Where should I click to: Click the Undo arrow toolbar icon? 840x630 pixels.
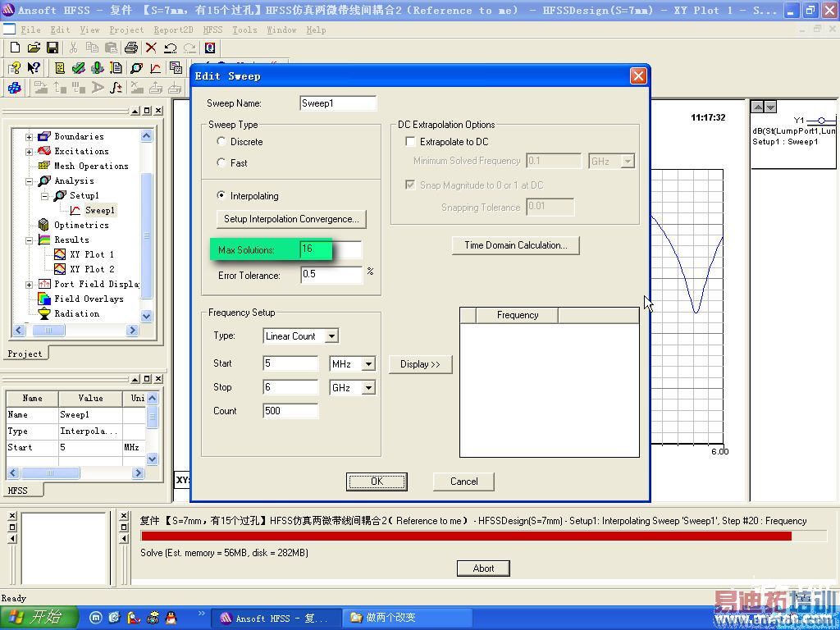point(171,48)
